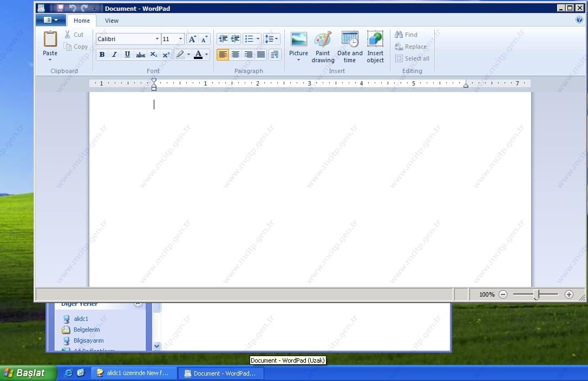Toggle Italic formatting

pos(114,54)
